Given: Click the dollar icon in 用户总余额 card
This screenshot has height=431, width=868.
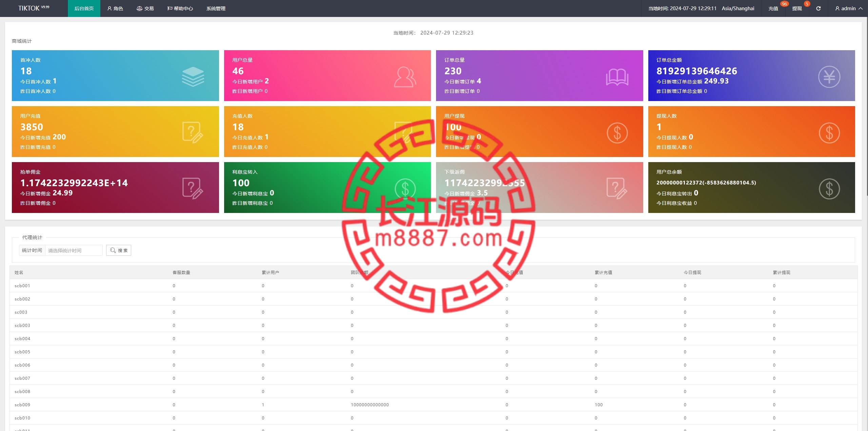Looking at the screenshot, I should (829, 189).
